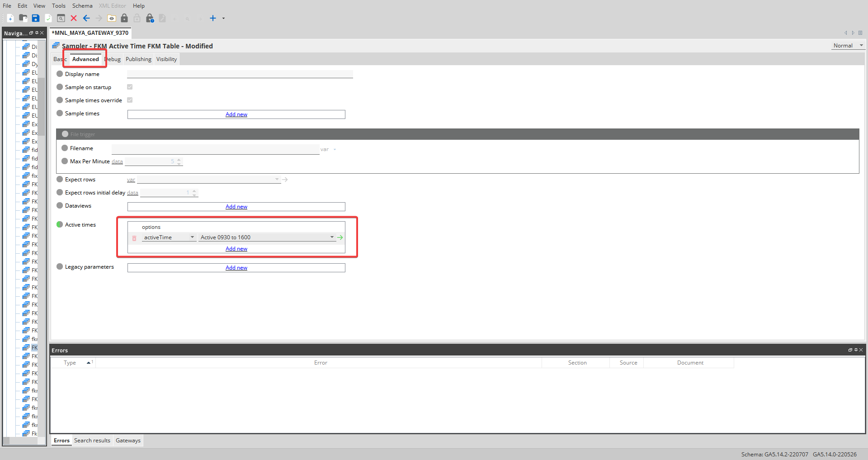Toggle the Active times setting indicator
The width and height of the screenshot is (868, 460).
point(60,224)
